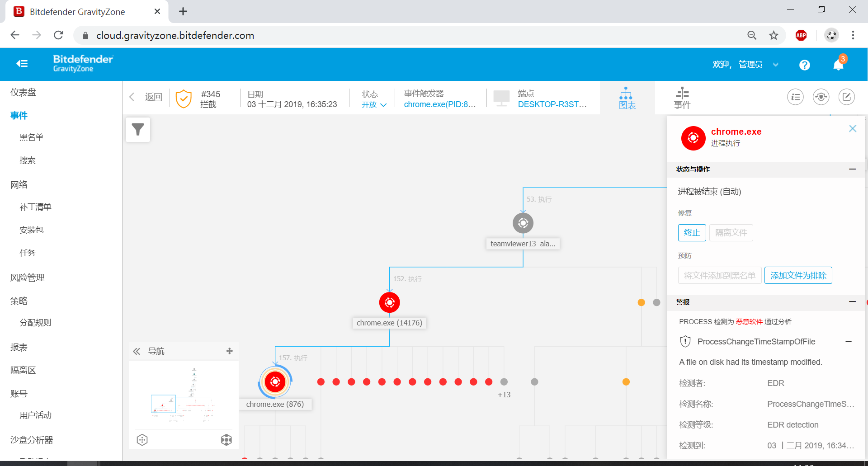The height and width of the screenshot is (466, 868).
Task: Open 补丁清单 in the sidebar
Action: pyautogui.click(x=35, y=207)
